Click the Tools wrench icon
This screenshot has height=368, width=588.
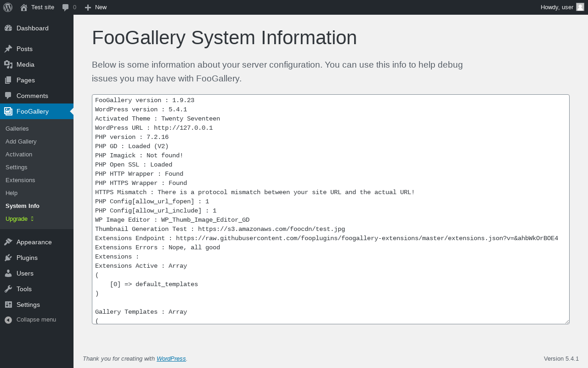pos(8,289)
